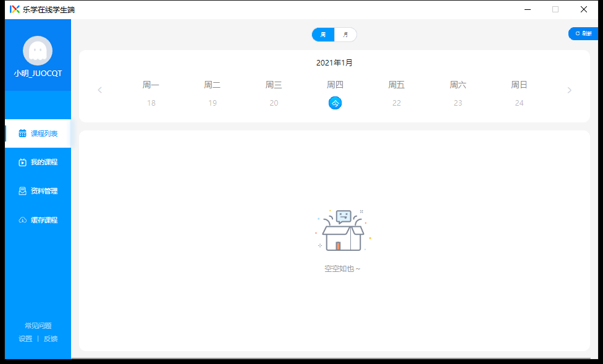Switch to week view with 周 toggle

[323, 35]
